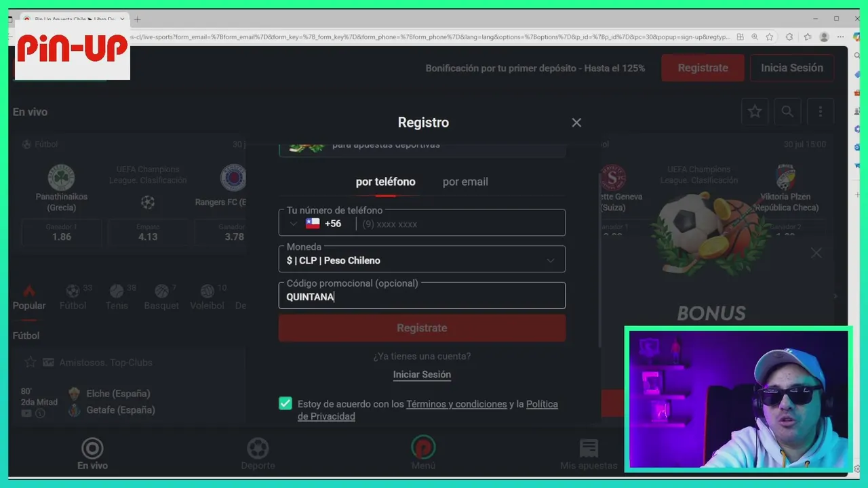
Task: Click the first deposit bonus text
Action: pyautogui.click(x=535, y=68)
